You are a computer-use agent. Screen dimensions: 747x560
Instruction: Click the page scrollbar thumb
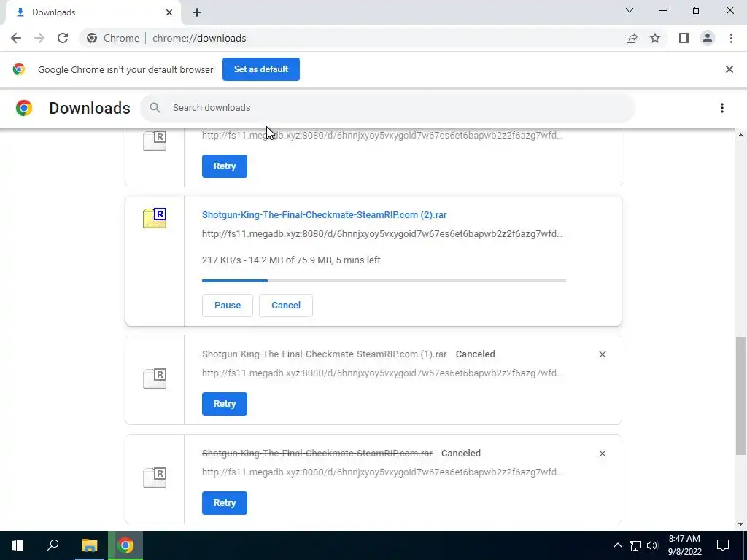point(740,396)
